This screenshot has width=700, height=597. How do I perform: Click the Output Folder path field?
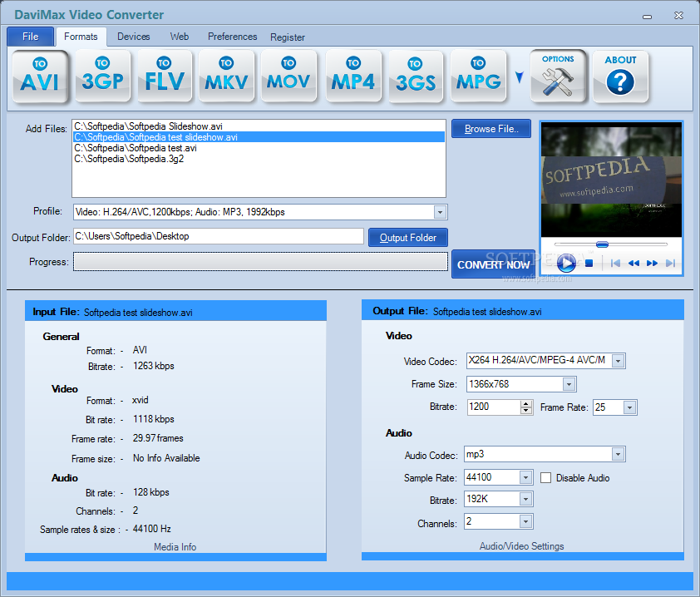tap(219, 236)
